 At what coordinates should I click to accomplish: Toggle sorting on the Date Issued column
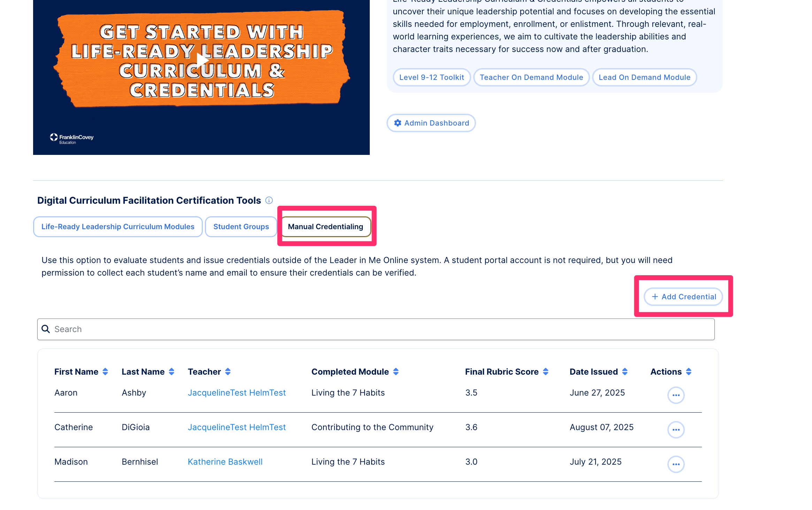pos(624,372)
